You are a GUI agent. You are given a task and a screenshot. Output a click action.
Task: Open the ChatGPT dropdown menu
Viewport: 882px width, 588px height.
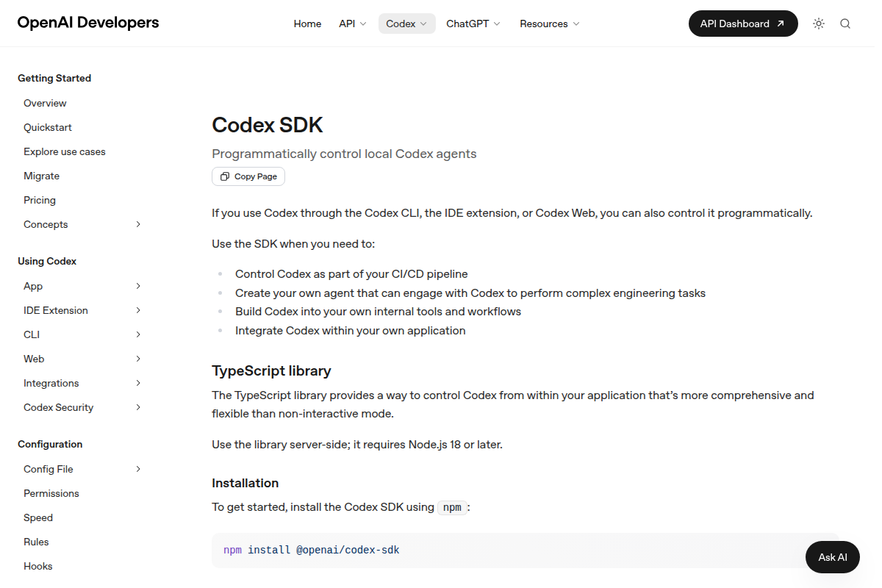(473, 24)
